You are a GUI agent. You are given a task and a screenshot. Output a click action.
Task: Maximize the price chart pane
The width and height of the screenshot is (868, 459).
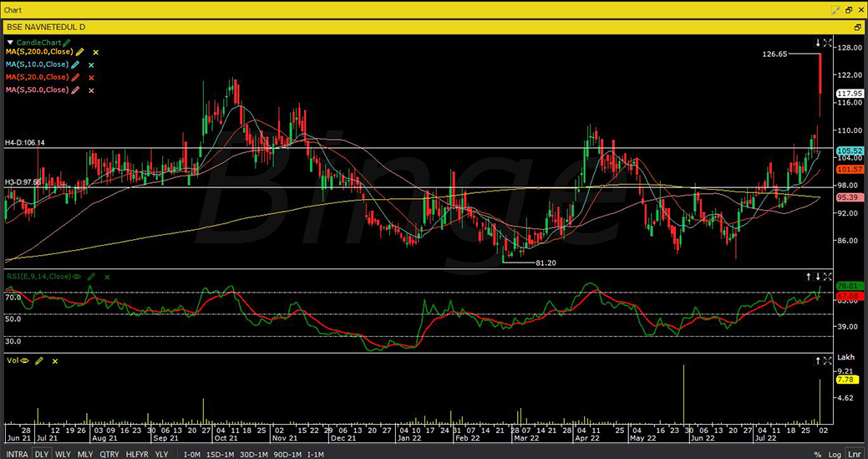pyautogui.click(x=827, y=43)
